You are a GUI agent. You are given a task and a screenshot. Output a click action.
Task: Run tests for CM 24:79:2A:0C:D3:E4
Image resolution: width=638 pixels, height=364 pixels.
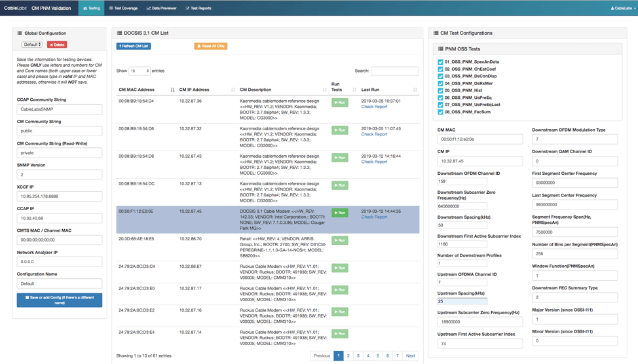[x=340, y=333]
